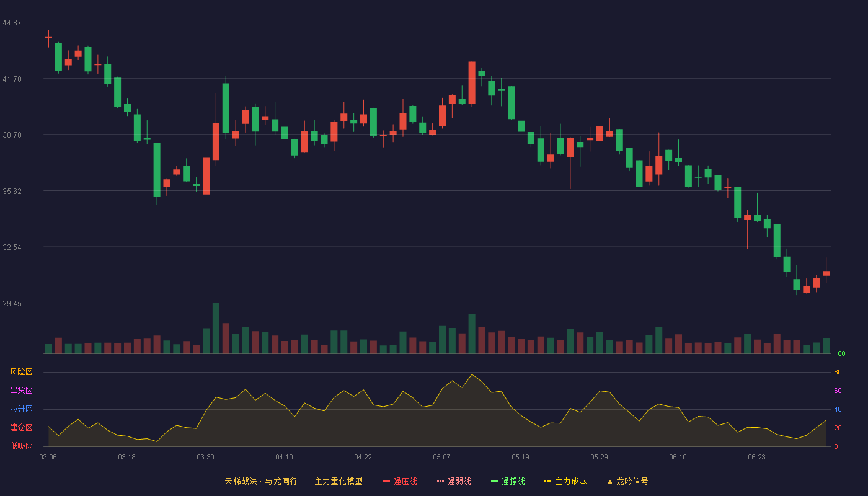This screenshot has width=868, height=496.
Task: Toggle the 强压线 legend series
Action: [400, 481]
